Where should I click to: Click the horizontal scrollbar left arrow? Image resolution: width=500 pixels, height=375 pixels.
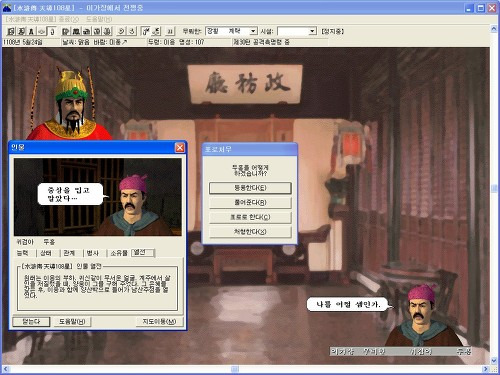point(6,369)
